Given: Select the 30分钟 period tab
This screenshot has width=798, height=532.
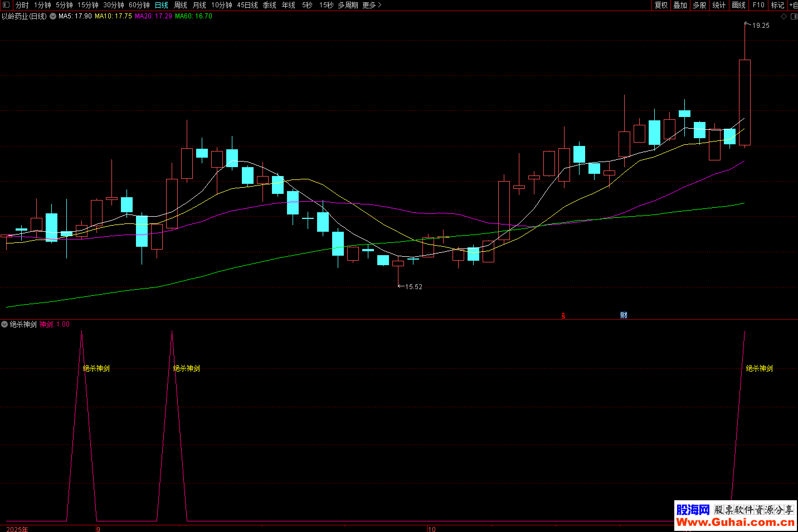Looking at the screenshot, I should coord(114,5).
